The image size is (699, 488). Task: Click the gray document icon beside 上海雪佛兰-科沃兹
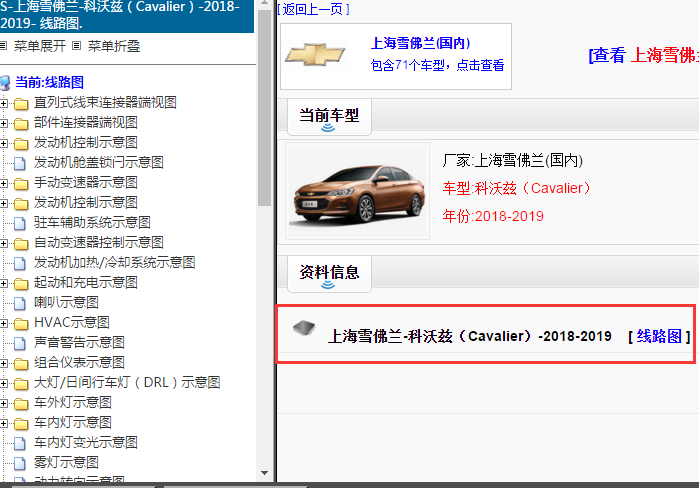pyautogui.click(x=304, y=328)
